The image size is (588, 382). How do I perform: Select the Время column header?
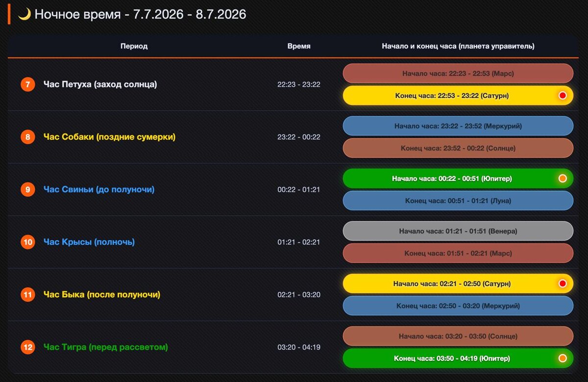(x=299, y=46)
